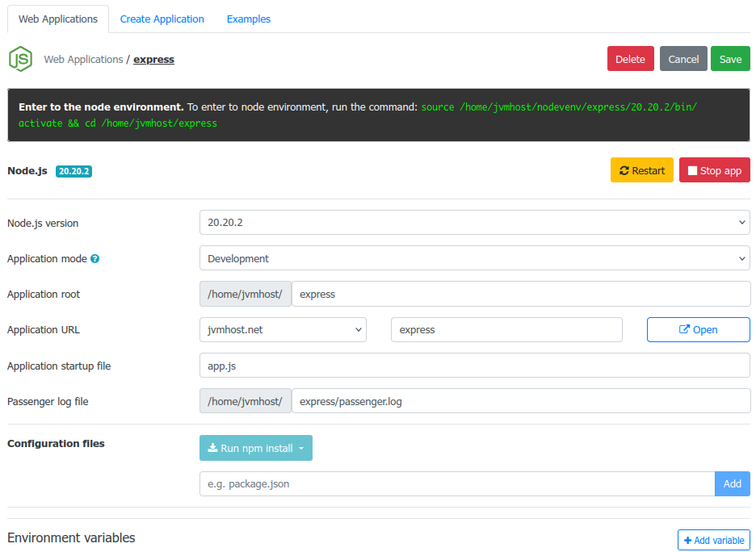Open the Create Application tab
756x552 pixels.
click(x=162, y=19)
